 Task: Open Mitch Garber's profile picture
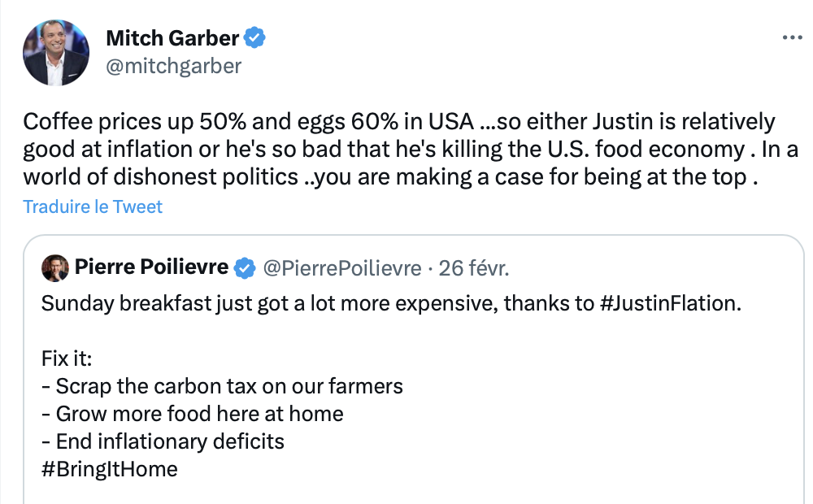click(56, 53)
